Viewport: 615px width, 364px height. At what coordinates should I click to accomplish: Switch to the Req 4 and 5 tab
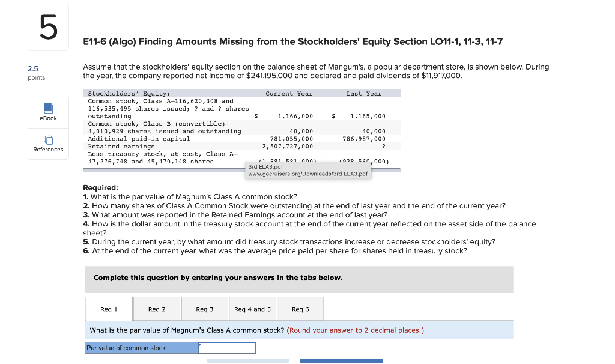(x=252, y=308)
